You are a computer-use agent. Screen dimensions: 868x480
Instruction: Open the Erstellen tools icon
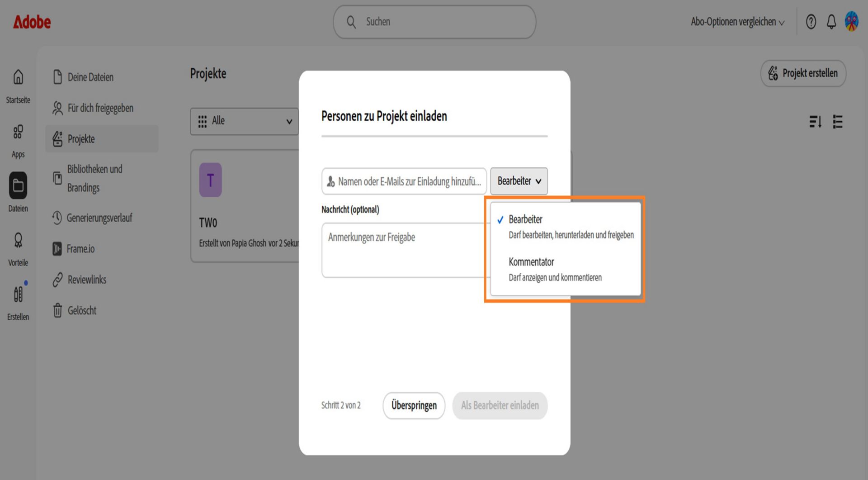point(18,295)
